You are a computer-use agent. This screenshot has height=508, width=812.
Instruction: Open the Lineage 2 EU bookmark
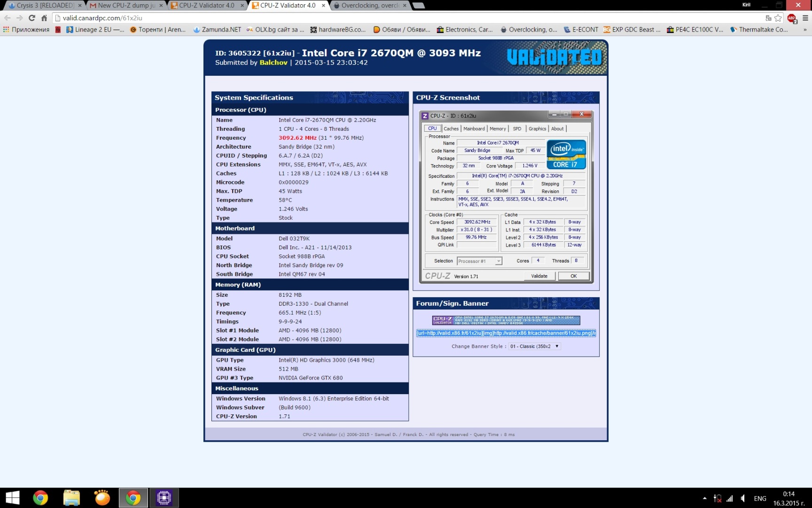click(x=95, y=29)
